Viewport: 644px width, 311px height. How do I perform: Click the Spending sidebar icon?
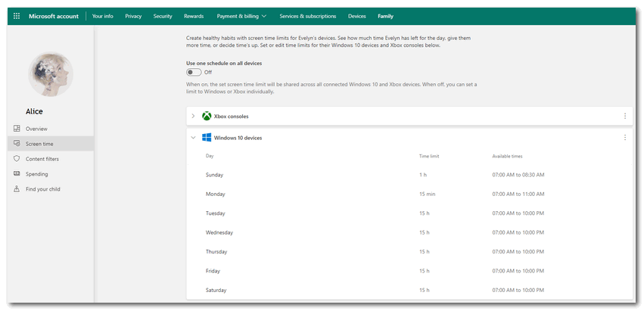17,174
